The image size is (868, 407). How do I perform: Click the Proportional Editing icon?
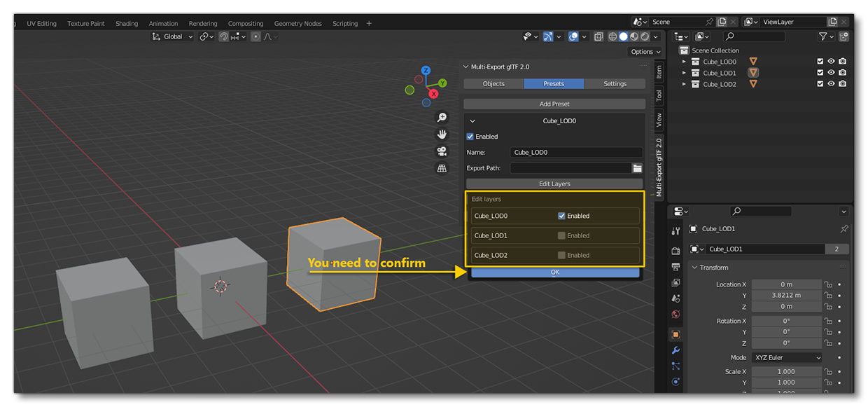255,36
